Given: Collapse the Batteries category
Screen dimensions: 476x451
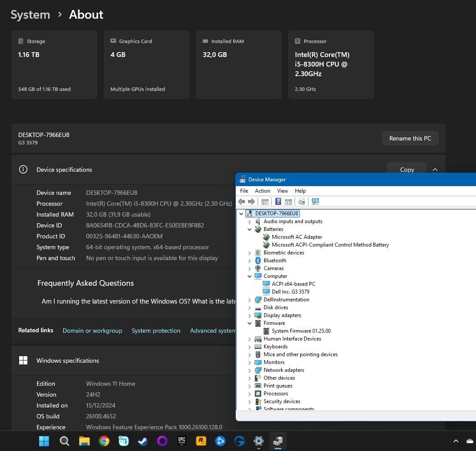Looking at the screenshot, I should 250,229.
